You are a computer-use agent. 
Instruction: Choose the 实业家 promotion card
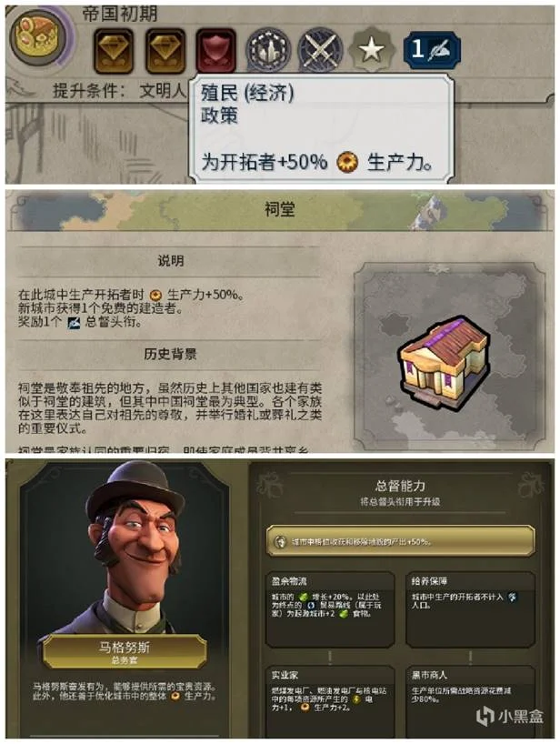[x=330, y=699]
